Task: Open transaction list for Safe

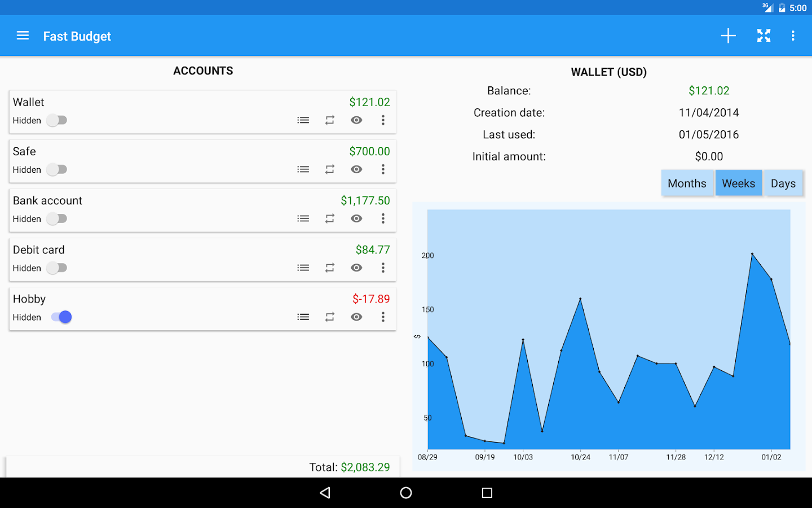Action: tap(303, 169)
